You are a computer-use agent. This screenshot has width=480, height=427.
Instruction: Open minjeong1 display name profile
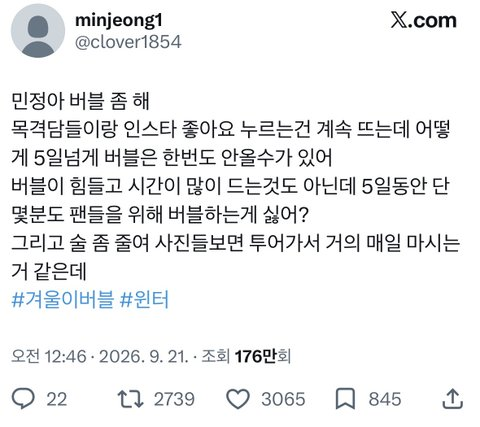[119, 20]
